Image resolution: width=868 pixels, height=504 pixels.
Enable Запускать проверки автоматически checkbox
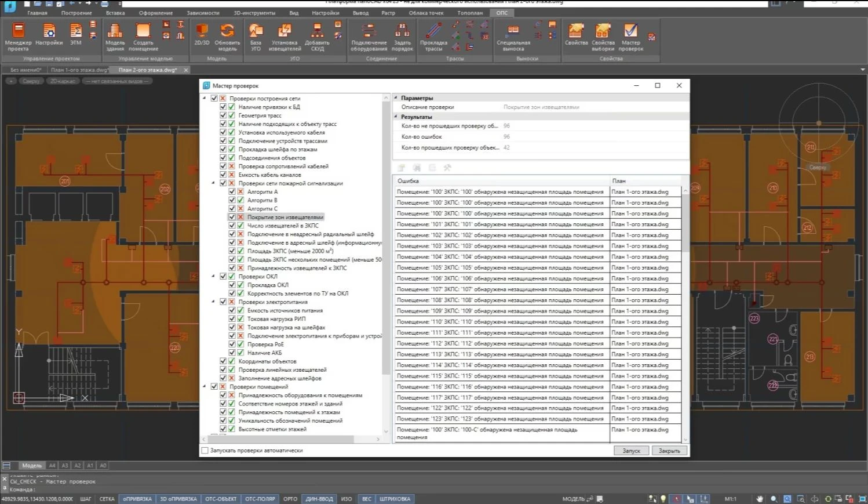coord(205,451)
